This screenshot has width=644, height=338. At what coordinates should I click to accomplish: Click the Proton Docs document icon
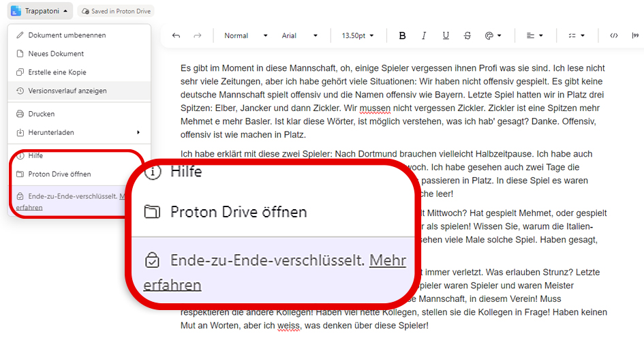coord(16,11)
